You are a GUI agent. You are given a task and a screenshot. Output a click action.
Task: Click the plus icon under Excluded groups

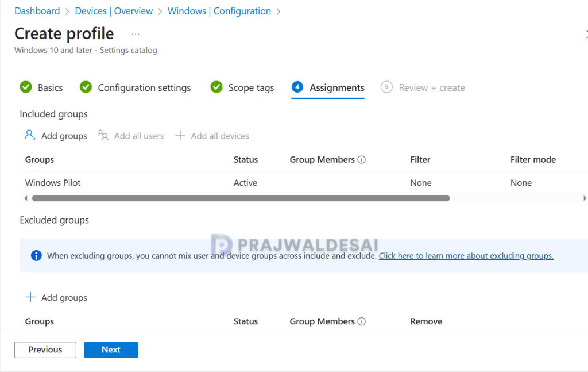30,297
